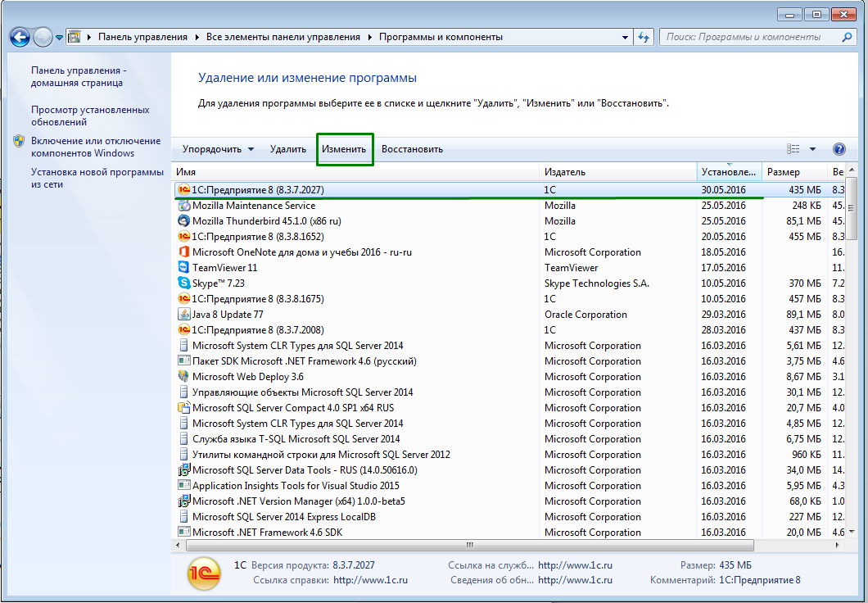Click Удалить in the toolbar
868x603 pixels.
288,149
